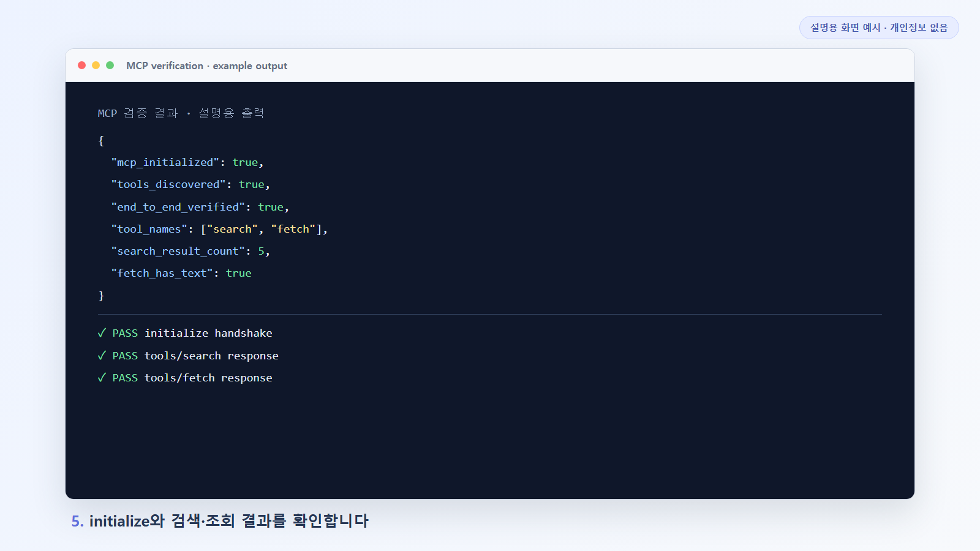The height and width of the screenshot is (551, 980).
Task: Click the true value of fetch_has_text
Action: (239, 273)
